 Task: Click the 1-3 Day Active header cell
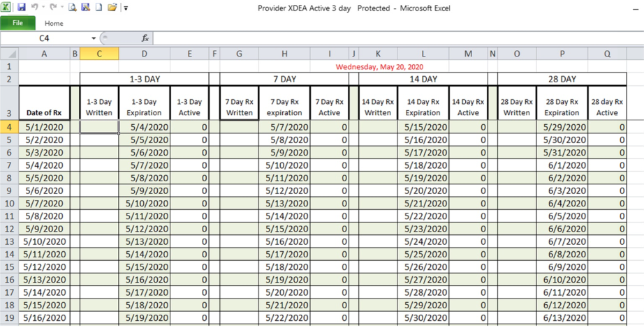point(189,103)
